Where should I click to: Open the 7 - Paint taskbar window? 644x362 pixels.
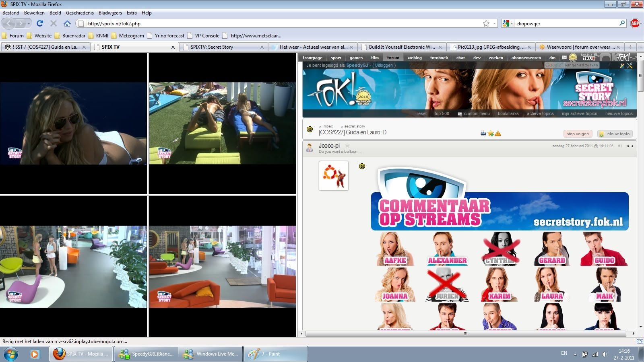[x=275, y=354]
